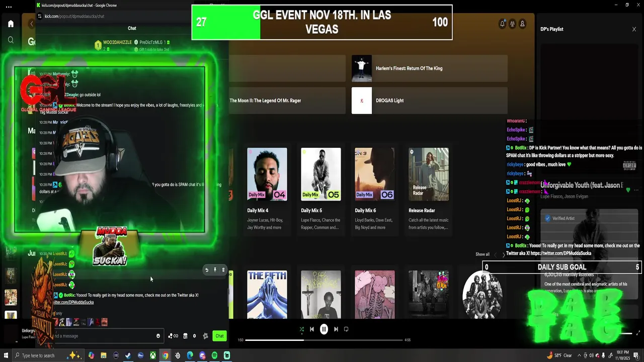Viewport: 644px width, 362px height.
Task: Open Friend Activity icon in Spotify
Action: point(512,24)
